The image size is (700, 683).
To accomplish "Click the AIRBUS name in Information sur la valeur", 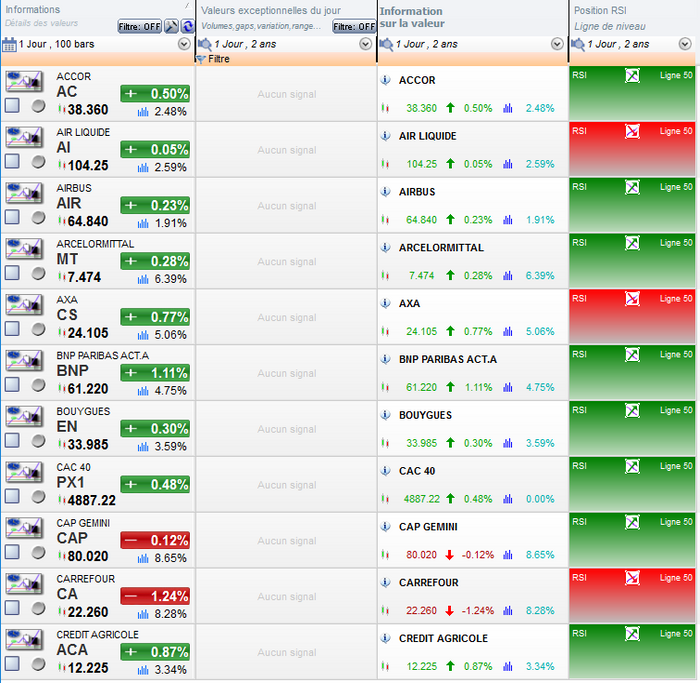I will click(417, 192).
